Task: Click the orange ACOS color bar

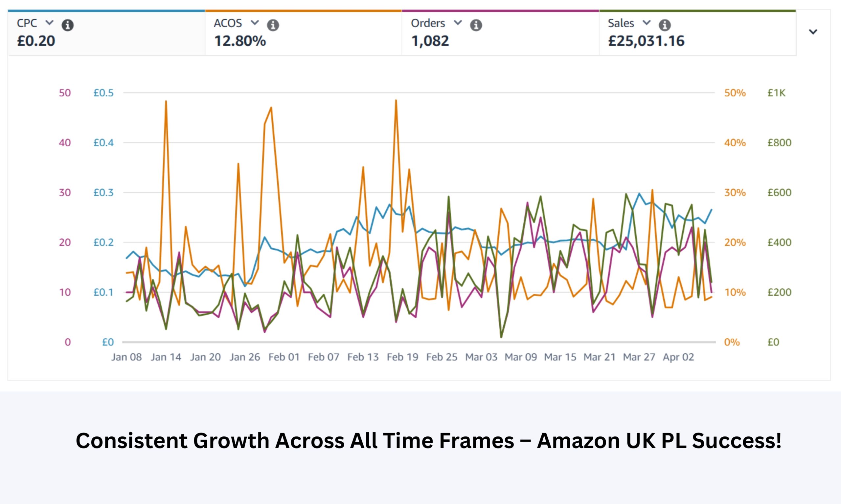Action: tap(303, 11)
